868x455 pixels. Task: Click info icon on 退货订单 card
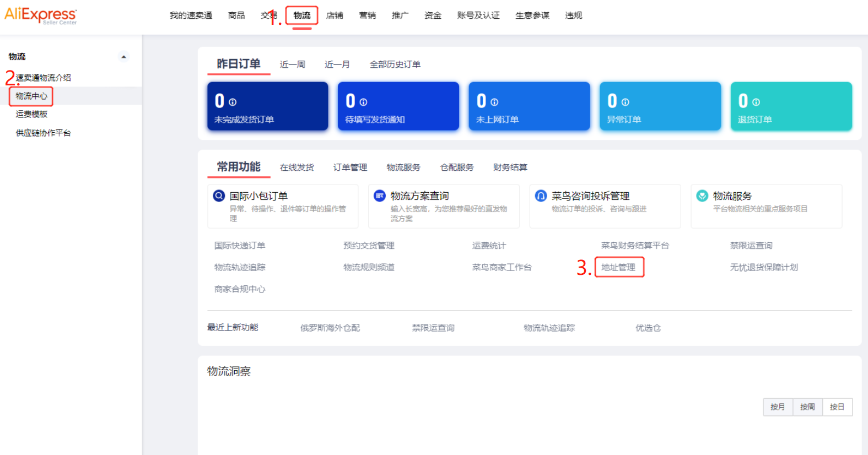756,102
